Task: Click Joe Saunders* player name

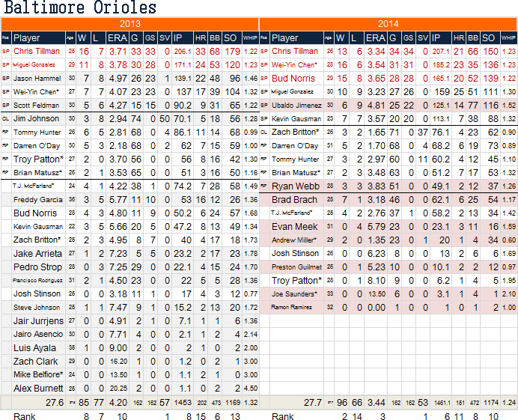Action: pyautogui.click(x=294, y=293)
